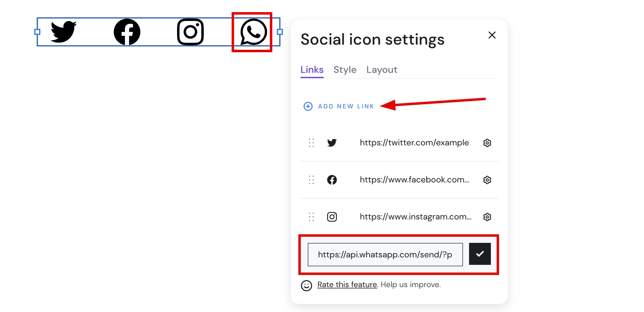
Task: Switch to the Layout tab
Action: pyautogui.click(x=381, y=70)
